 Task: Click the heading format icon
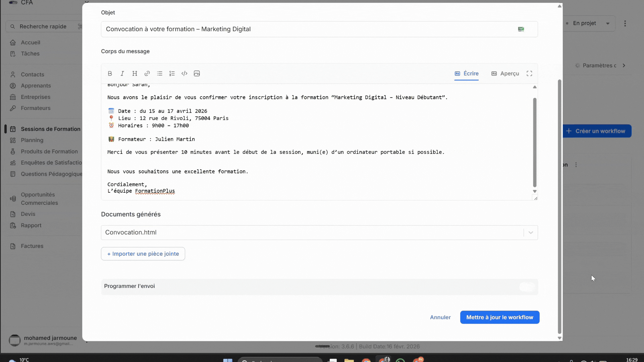click(x=135, y=73)
